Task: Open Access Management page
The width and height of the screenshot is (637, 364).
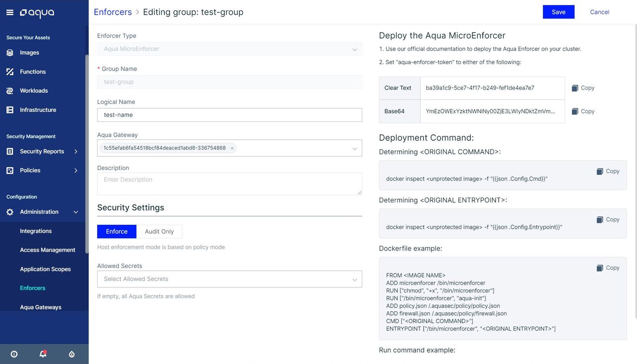Action: point(48,250)
